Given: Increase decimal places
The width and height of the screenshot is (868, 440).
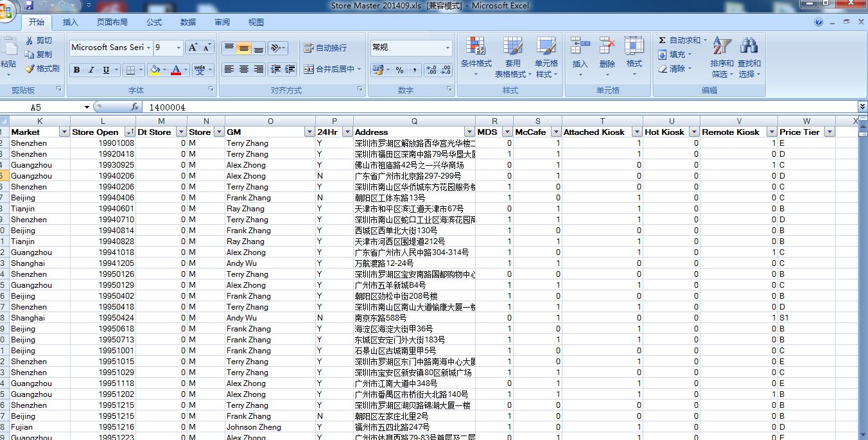Looking at the screenshot, I should point(431,70).
